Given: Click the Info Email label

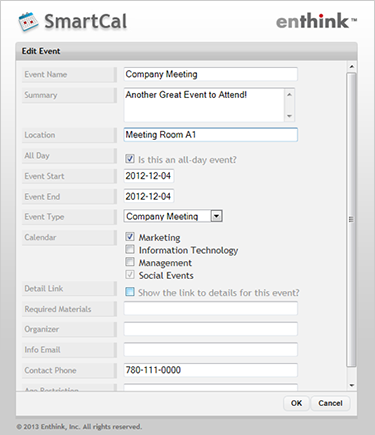Looking at the screenshot, I should [42, 350].
